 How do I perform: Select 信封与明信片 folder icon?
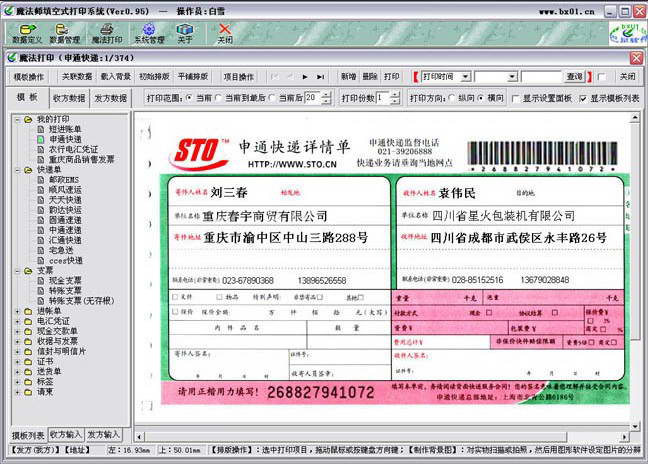28,352
